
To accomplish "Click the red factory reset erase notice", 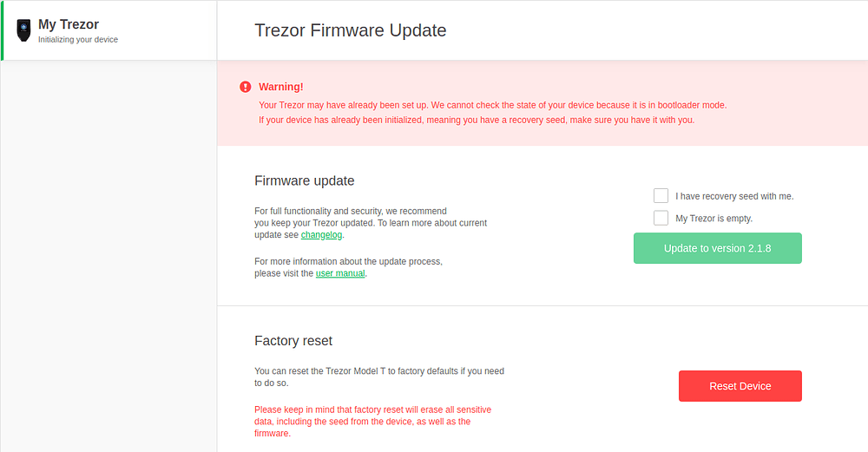I will click(x=373, y=422).
